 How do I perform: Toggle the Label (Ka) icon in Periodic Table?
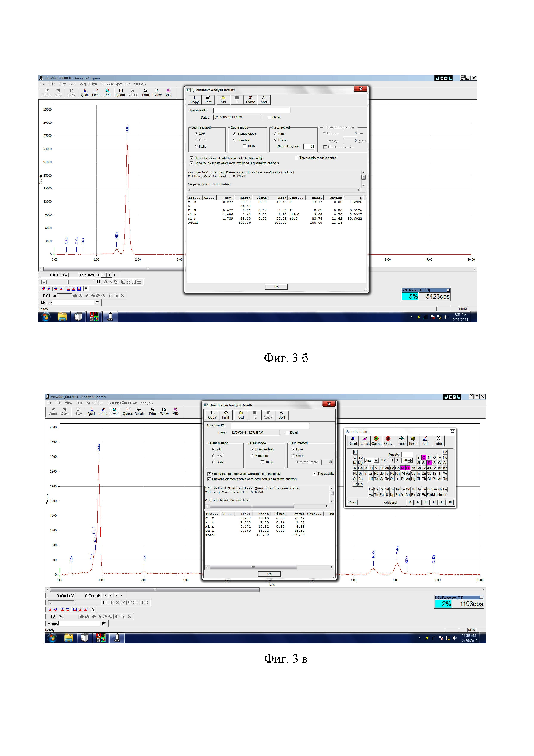[x=438, y=440]
